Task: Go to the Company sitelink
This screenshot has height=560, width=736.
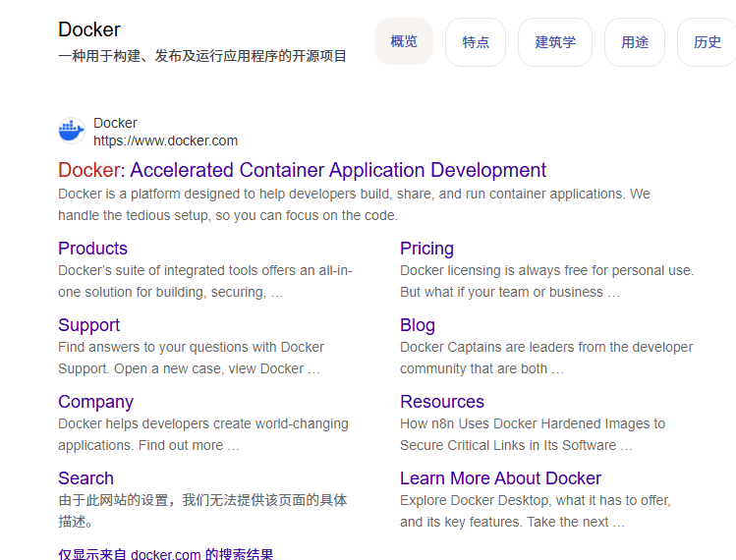Action: pos(95,402)
